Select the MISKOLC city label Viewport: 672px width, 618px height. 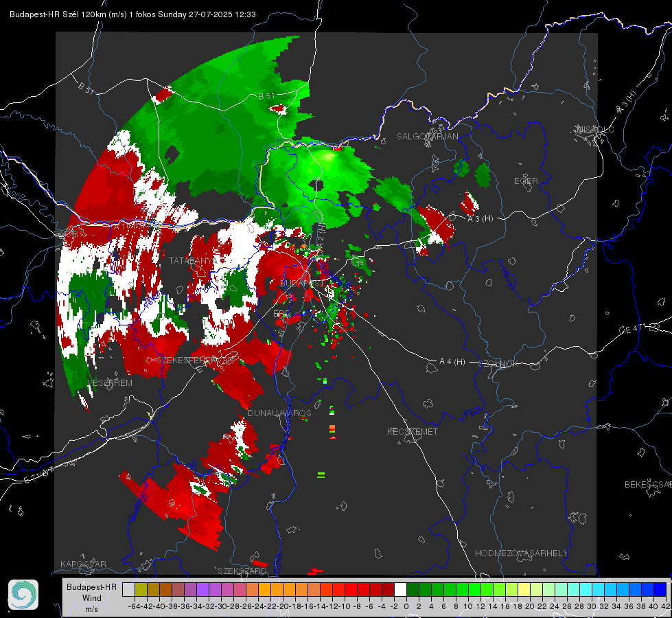tap(595, 129)
